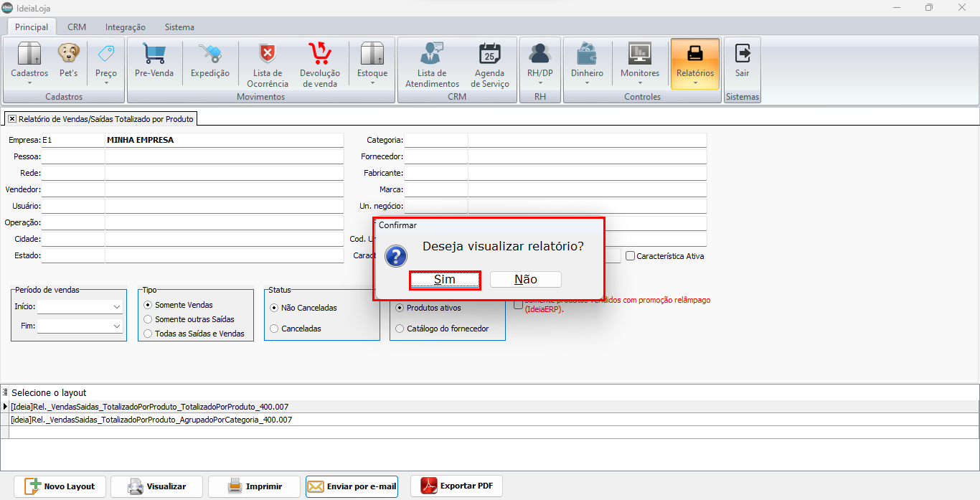The width and height of the screenshot is (980, 500).
Task: Select the Somente outras Saídas radio option
Action: pos(149,319)
